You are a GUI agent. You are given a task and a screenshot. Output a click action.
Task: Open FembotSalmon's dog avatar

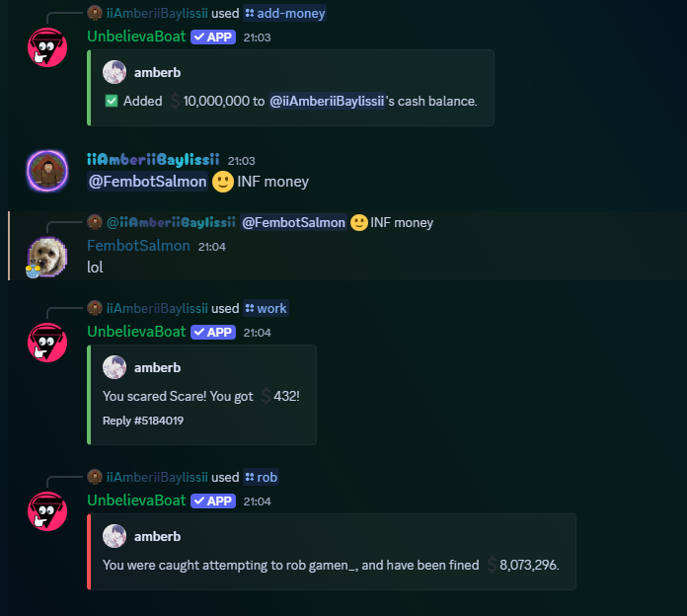tap(47, 258)
